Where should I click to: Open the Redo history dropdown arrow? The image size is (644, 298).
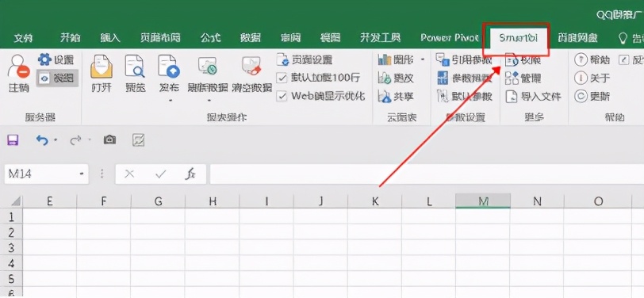tap(89, 141)
